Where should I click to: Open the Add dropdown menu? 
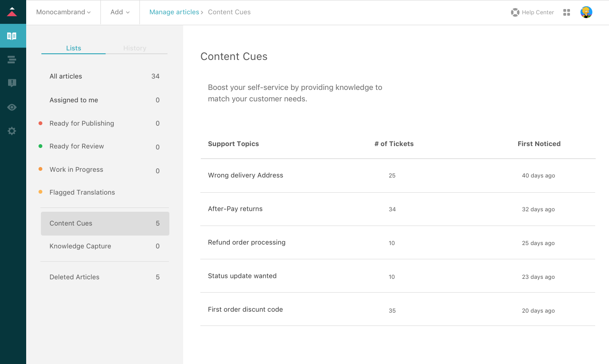click(120, 12)
